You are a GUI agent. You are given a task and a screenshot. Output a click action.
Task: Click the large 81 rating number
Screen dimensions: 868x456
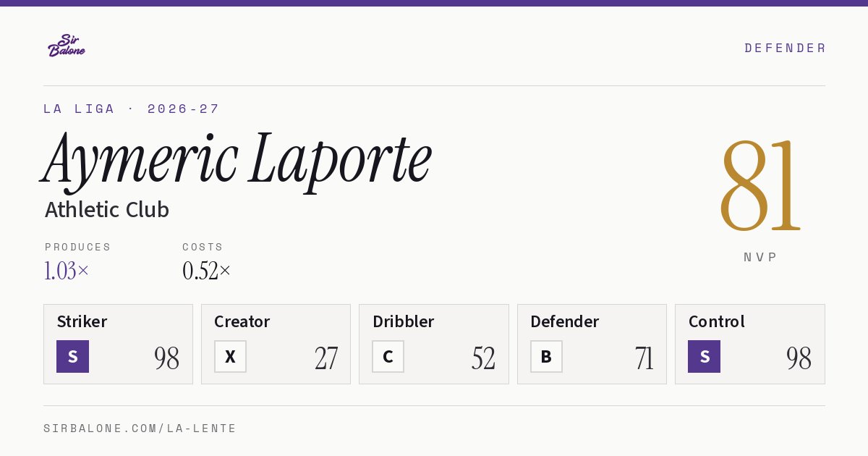point(760,185)
